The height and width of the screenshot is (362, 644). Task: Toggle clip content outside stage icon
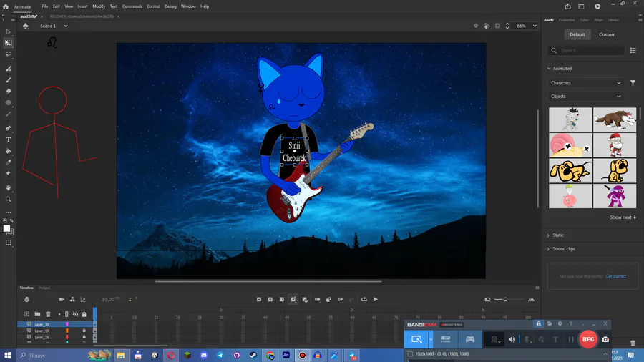click(497, 26)
